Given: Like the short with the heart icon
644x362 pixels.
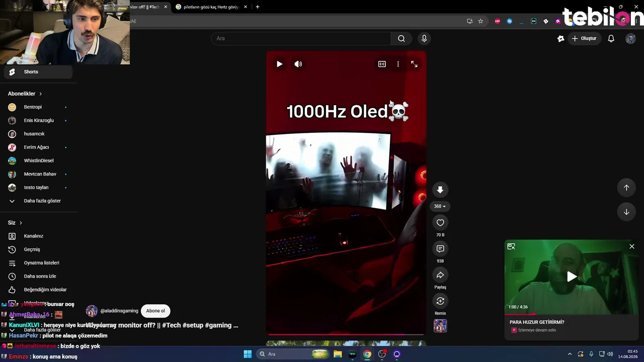Looking at the screenshot, I should pyautogui.click(x=440, y=223).
